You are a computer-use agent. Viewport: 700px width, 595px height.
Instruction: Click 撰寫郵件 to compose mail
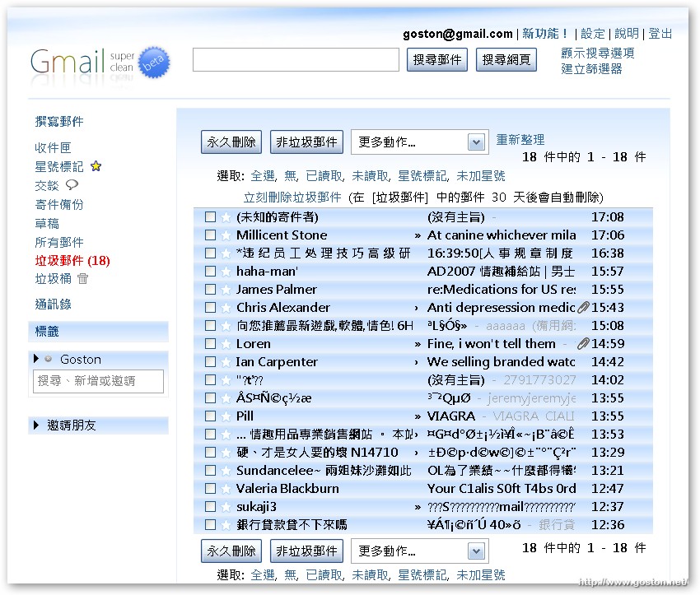pyautogui.click(x=59, y=121)
